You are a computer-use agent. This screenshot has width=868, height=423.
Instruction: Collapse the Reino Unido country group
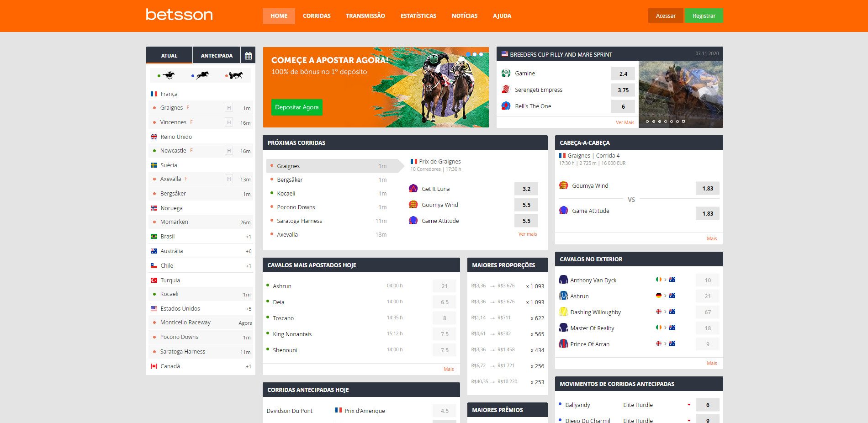coord(201,137)
